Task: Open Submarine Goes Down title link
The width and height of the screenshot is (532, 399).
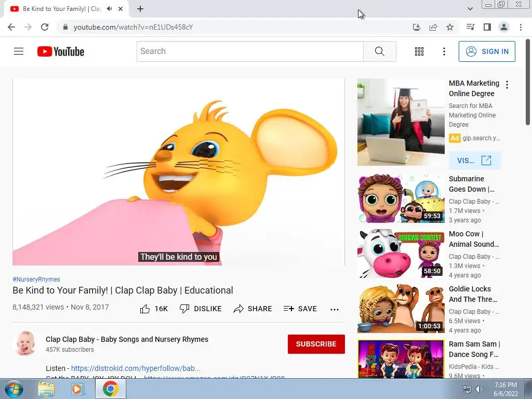Action: point(472,184)
